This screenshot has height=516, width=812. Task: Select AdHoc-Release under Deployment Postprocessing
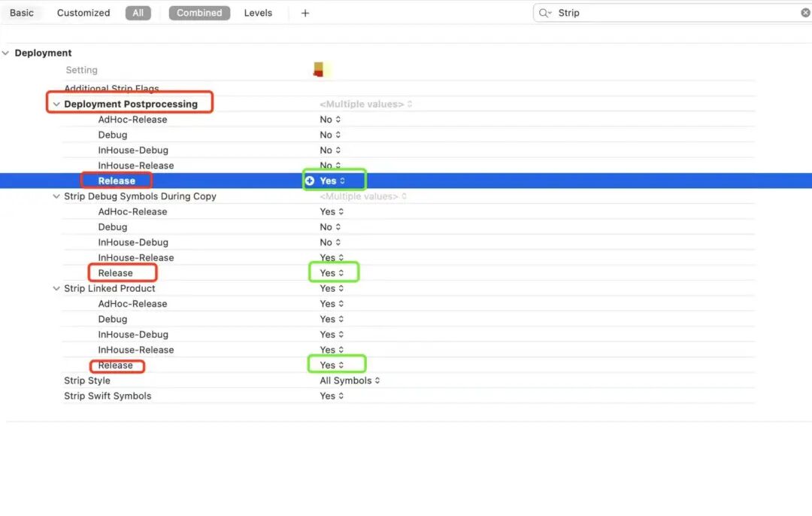[x=132, y=120]
